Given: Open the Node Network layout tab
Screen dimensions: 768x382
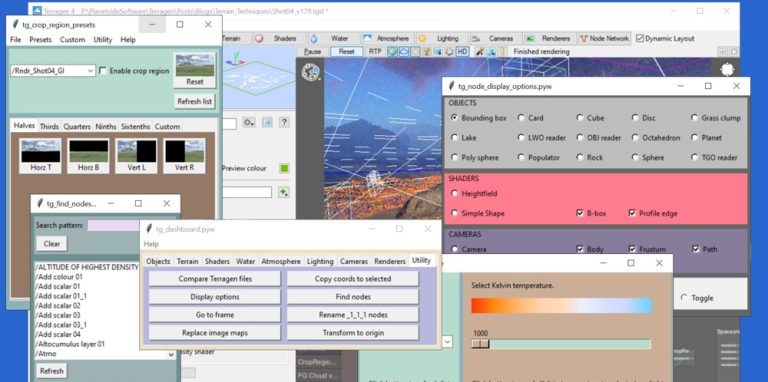Looking at the screenshot, I should pos(604,38).
